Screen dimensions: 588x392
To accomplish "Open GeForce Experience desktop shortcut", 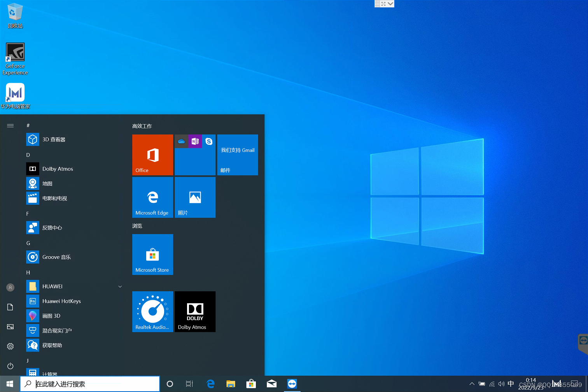I will (x=15, y=59).
